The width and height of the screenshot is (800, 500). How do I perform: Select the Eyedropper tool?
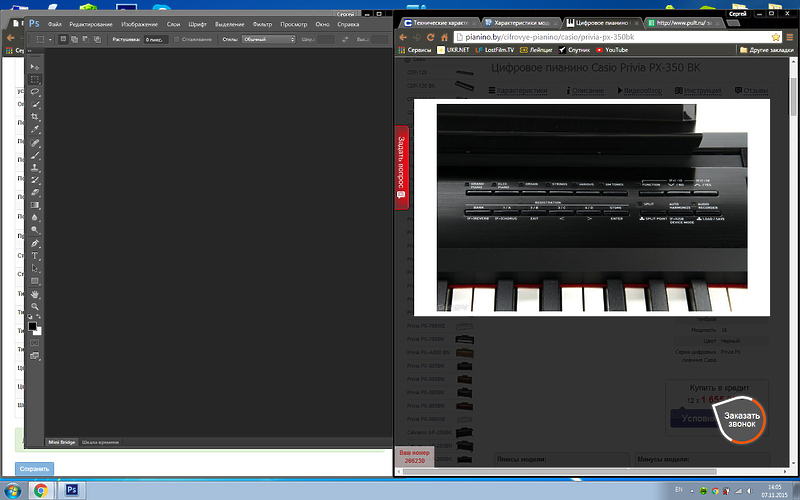point(35,130)
